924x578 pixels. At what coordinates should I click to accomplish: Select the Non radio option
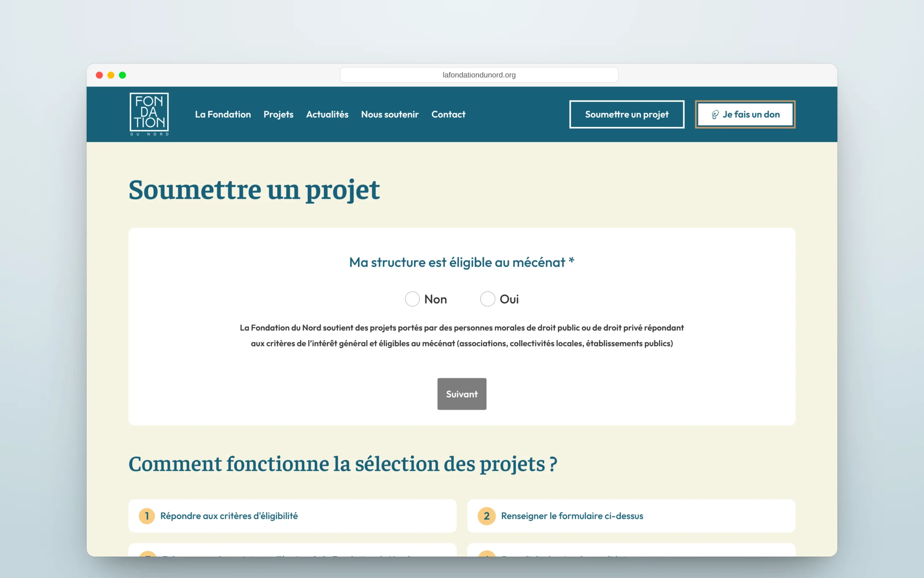[x=412, y=299]
